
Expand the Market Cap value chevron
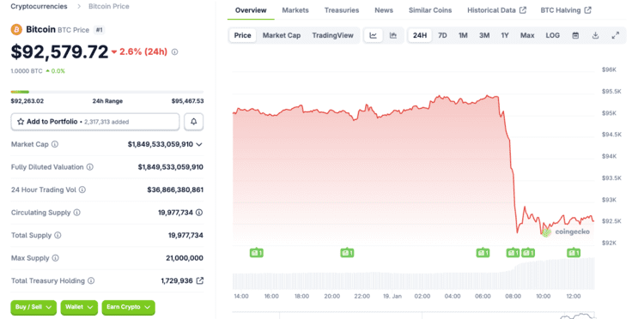tap(199, 144)
